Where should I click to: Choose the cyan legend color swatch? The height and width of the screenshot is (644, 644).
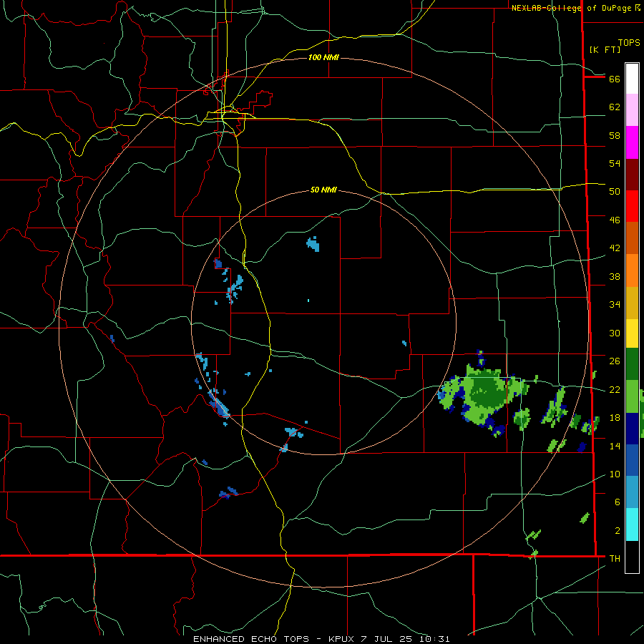(632, 525)
